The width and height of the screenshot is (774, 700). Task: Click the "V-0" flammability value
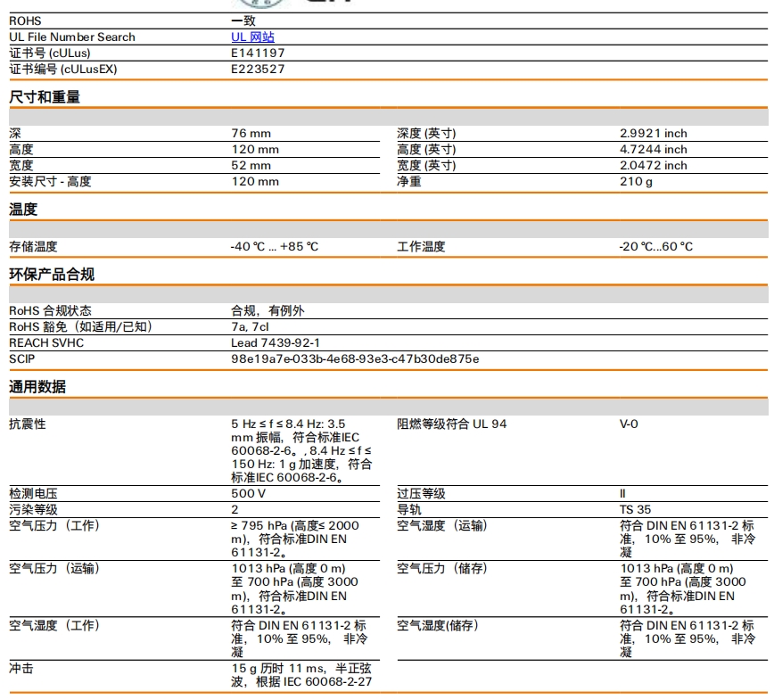(x=629, y=424)
